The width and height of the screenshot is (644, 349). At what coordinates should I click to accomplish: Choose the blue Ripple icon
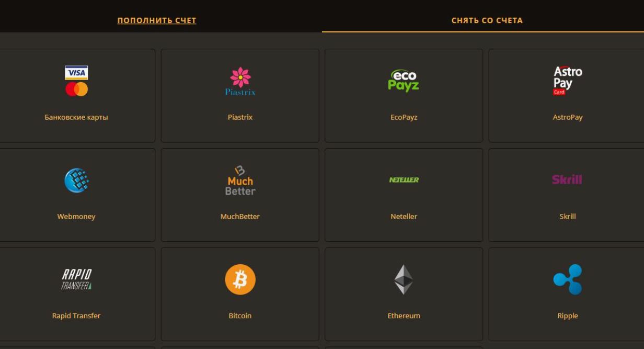[x=568, y=279]
